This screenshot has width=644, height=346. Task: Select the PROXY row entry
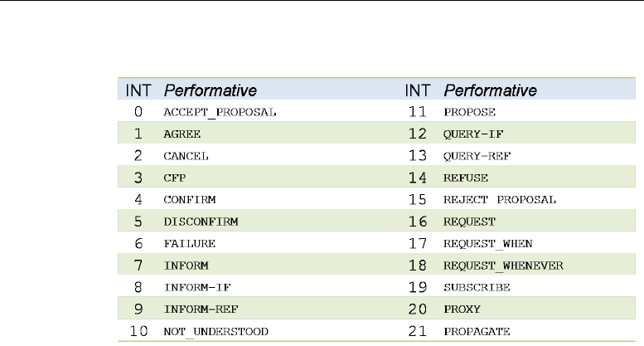coord(462,310)
